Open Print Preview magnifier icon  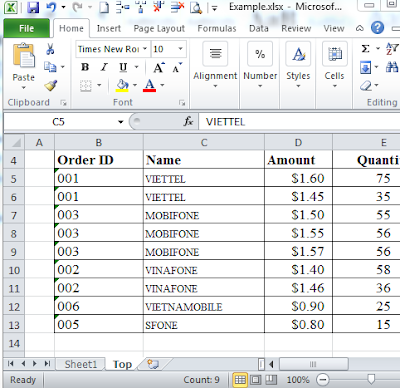coord(195,7)
